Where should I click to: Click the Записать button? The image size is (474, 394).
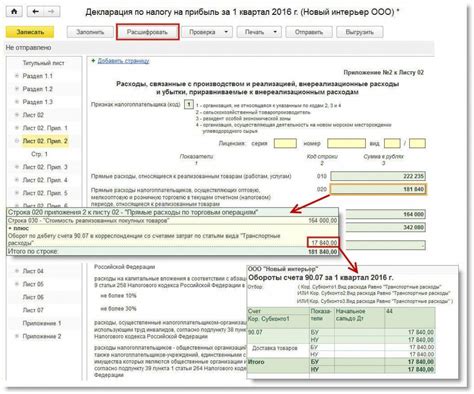pyautogui.click(x=30, y=32)
